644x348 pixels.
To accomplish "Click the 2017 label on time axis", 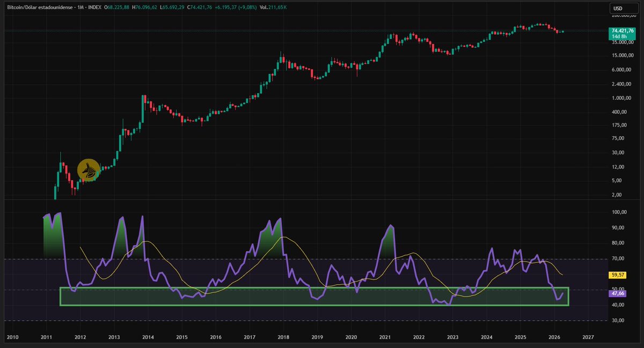I will [249, 337].
